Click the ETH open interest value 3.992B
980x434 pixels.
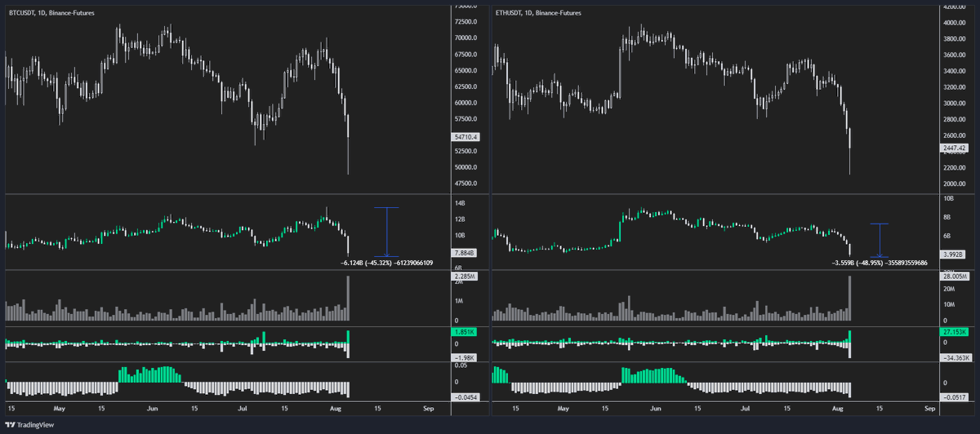(952, 253)
